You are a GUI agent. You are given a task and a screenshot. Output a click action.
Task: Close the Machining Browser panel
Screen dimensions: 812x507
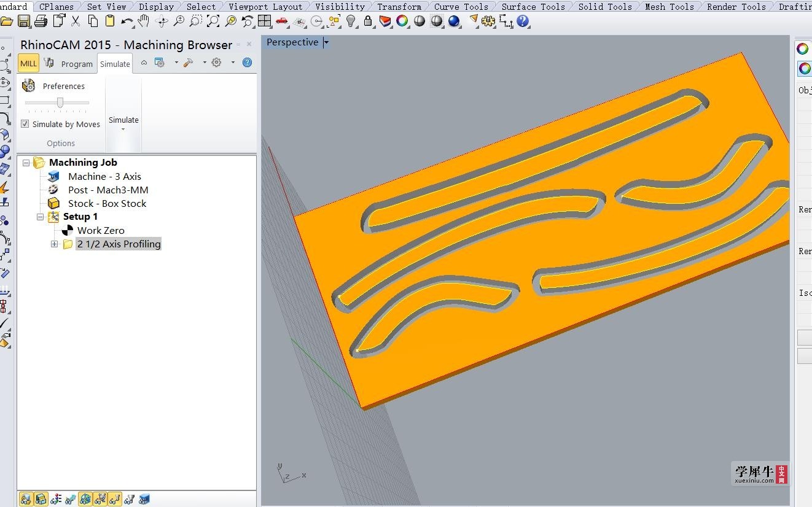click(x=249, y=44)
